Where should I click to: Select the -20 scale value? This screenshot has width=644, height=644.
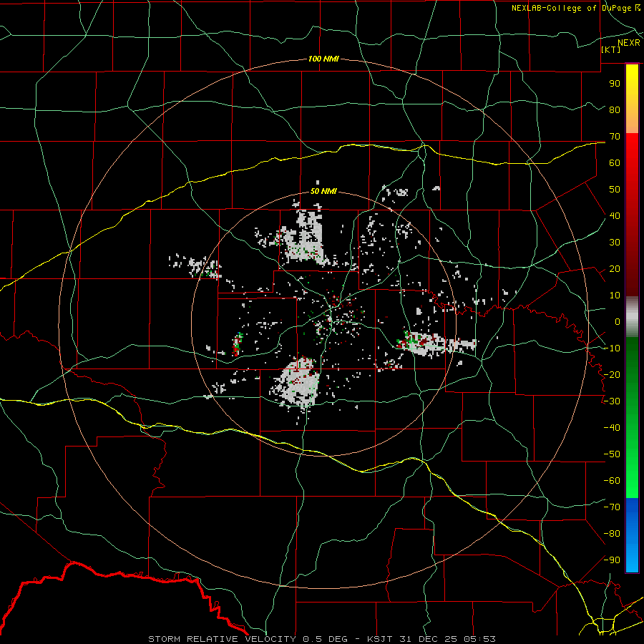point(612,374)
